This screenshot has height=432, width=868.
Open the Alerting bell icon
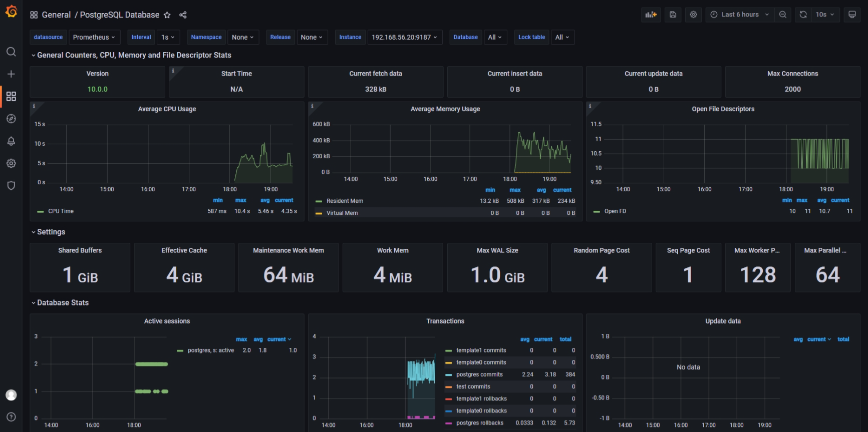coord(11,141)
